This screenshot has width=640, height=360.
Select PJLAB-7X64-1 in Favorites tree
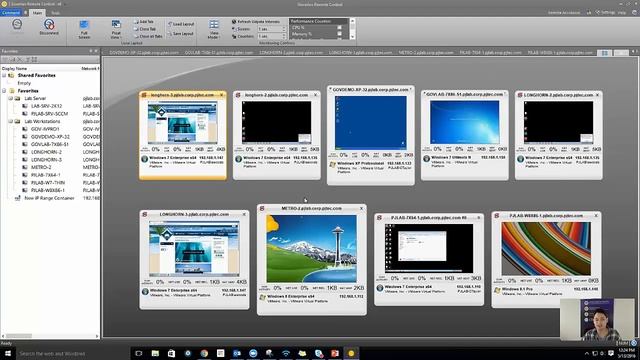46,175
